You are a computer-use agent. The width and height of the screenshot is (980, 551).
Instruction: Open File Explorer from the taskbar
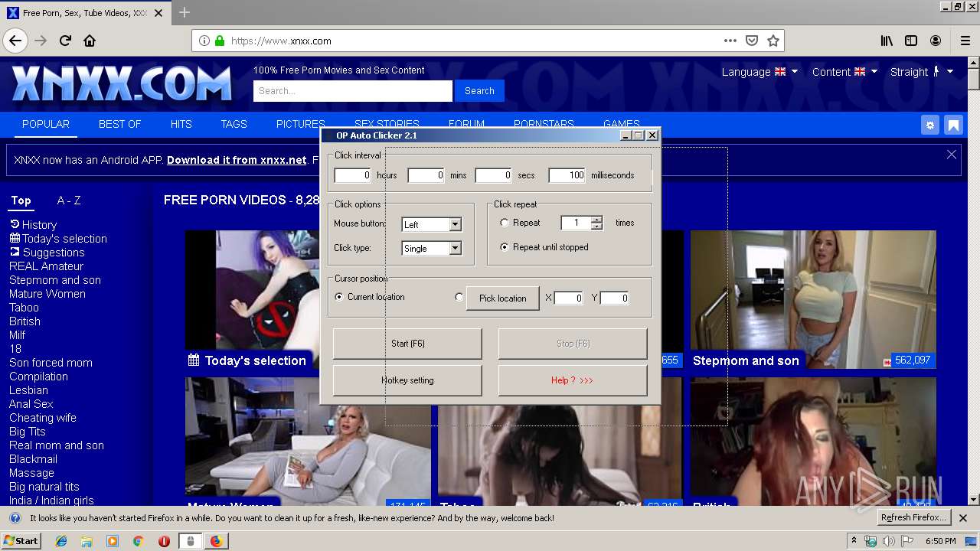pyautogui.click(x=87, y=541)
